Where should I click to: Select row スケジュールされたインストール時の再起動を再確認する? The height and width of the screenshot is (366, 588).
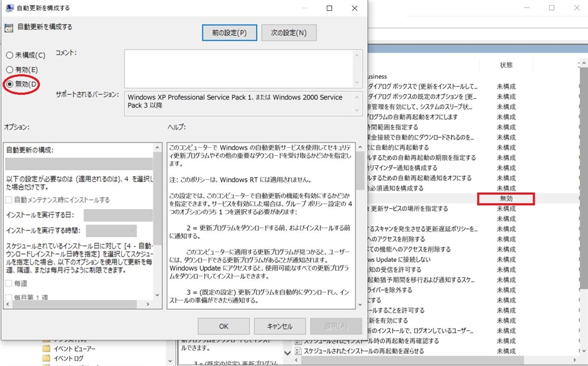[x=372, y=341]
